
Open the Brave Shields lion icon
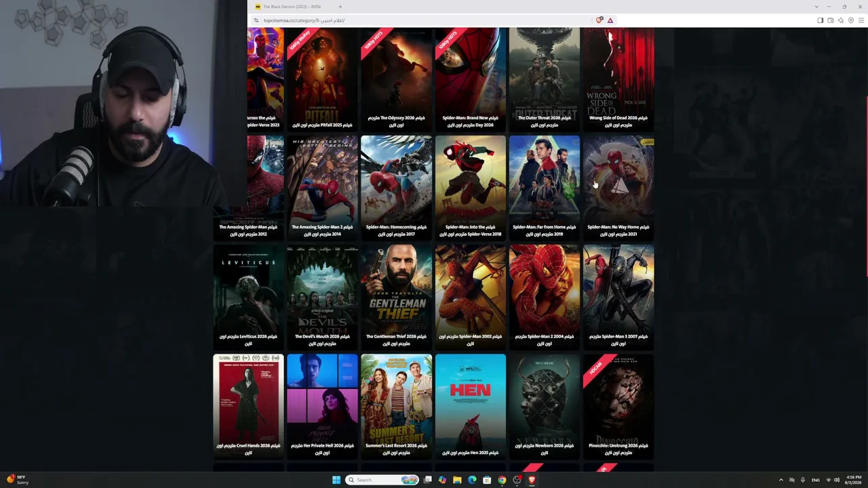click(x=599, y=20)
